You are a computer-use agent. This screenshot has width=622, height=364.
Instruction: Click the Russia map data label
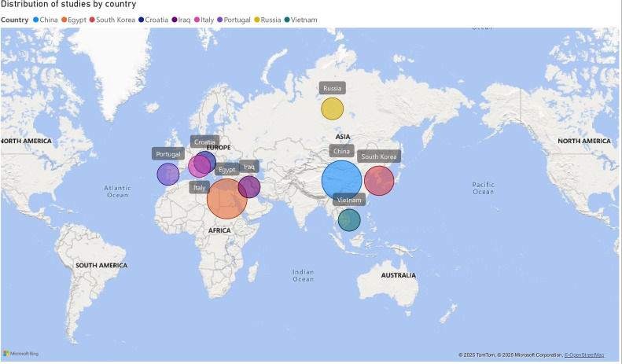point(333,88)
